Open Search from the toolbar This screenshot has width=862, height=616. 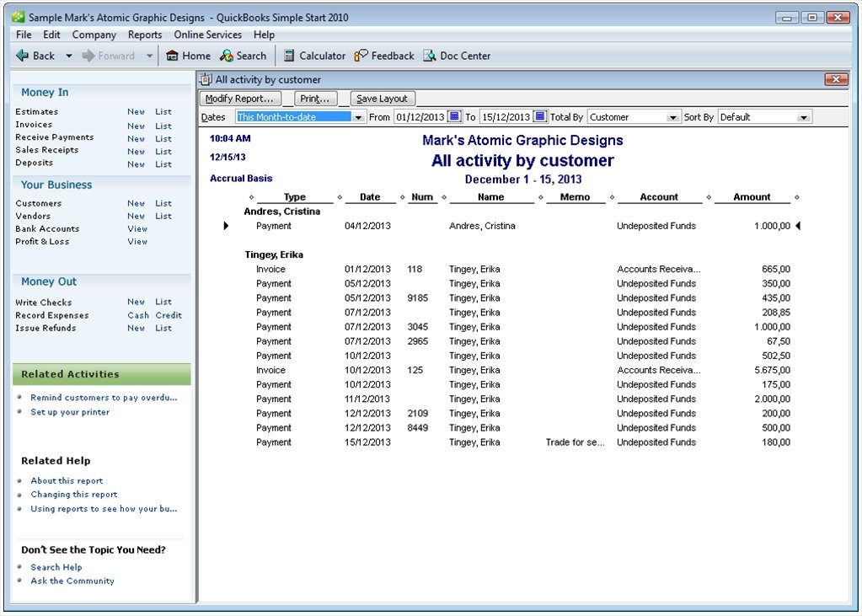(x=243, y=56)
